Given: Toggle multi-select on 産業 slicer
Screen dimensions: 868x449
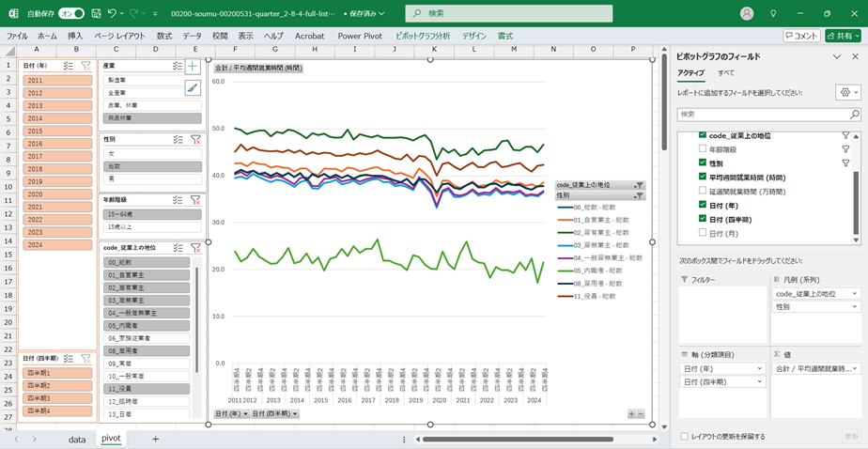Looking at the screenshot, I should pos(178,66).
